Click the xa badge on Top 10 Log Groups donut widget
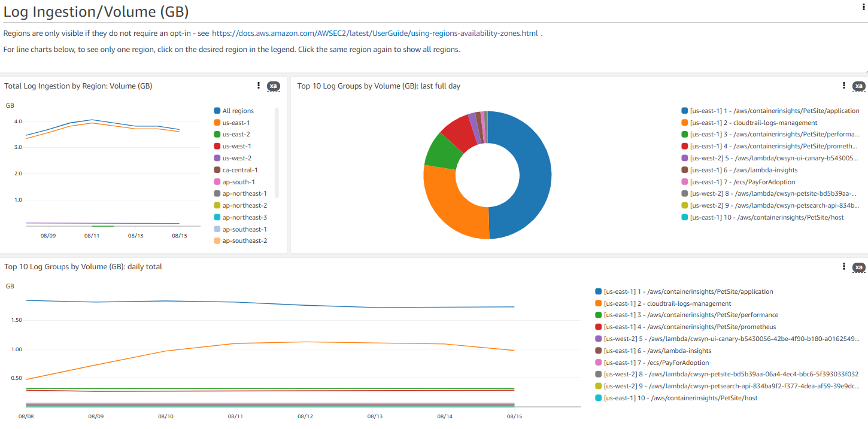This screenshot has height=429, width=868. coord(859,86)
